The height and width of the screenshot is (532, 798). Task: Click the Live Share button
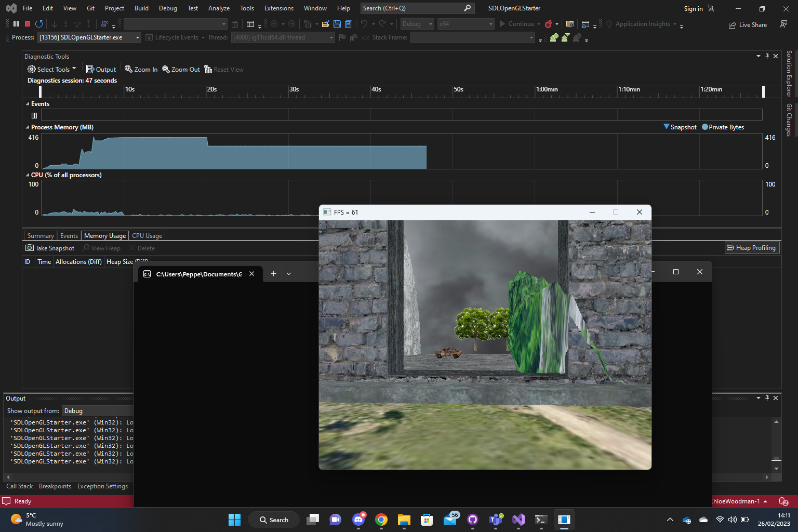(x=748, y=25)
